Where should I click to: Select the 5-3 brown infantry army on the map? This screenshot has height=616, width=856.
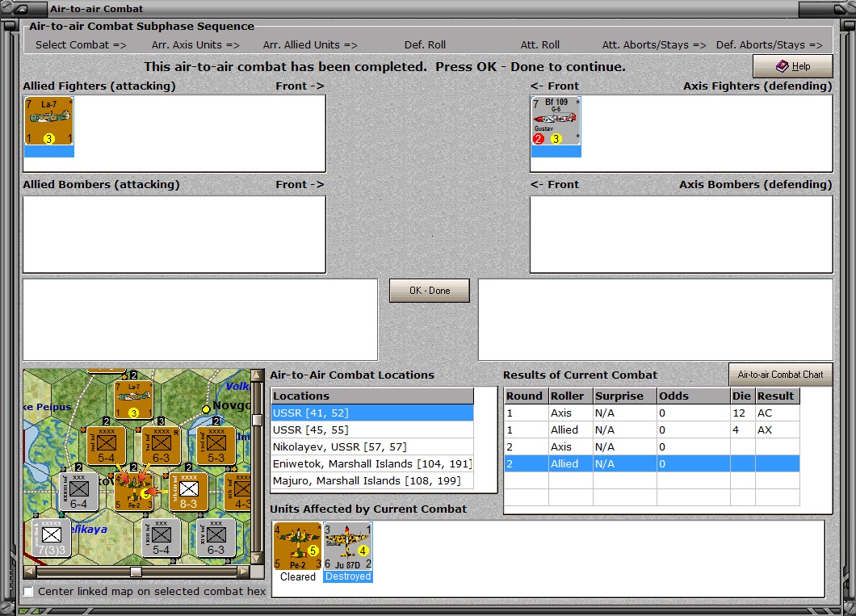216,445
